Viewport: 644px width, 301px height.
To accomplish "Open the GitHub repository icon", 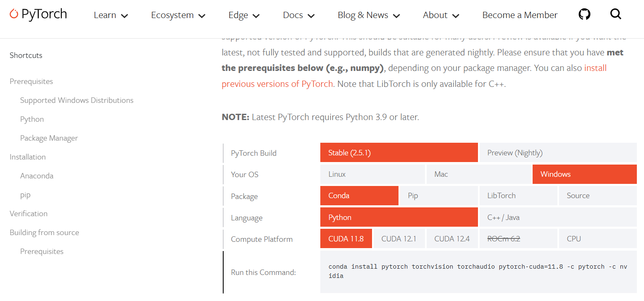I will pyautogui.click(x=584, y=15).
